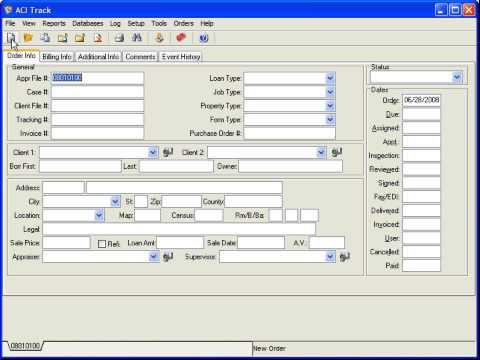Click the Order date field 06/28/2008
Viewport: 480px width, 360px height.
(421, 100)
